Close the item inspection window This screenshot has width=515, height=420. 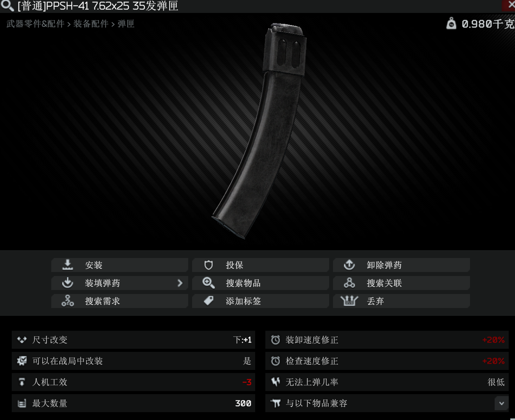(510, 5)
